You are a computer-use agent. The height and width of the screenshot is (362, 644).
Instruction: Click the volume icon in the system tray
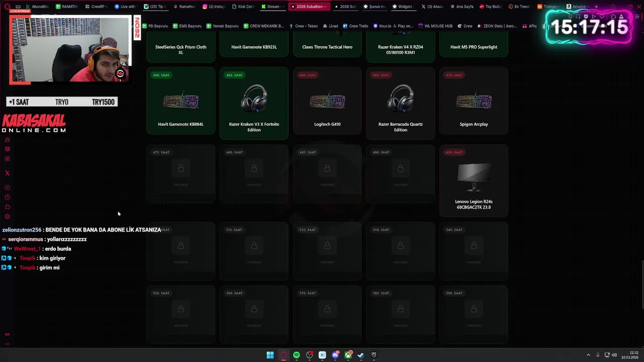(x=614, y=355)
